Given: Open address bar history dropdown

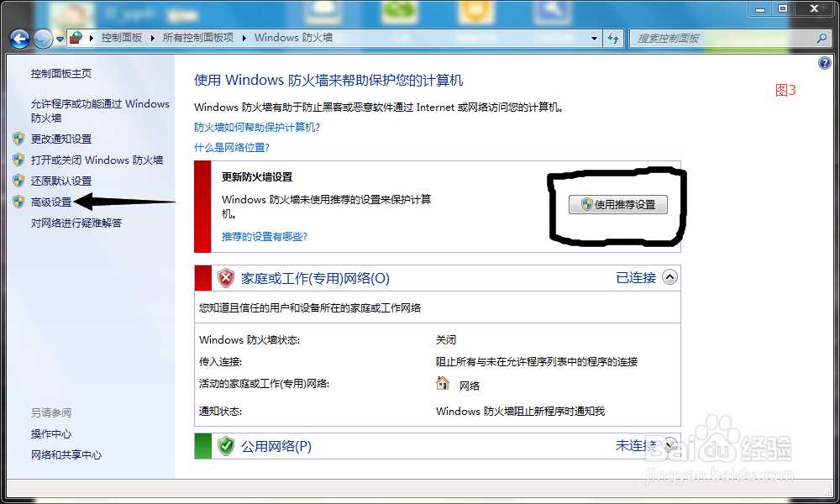Looking at the screenshot, I should pyautogui.click(x=594, y=39).
